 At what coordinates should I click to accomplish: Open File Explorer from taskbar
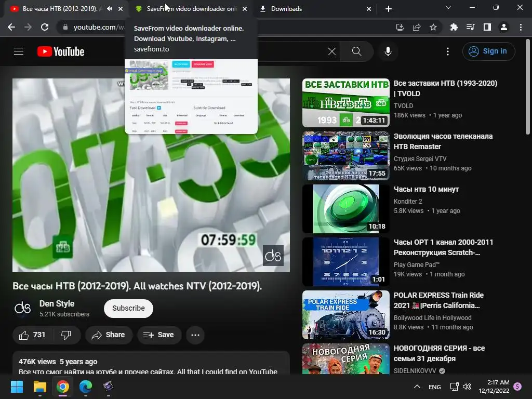tap(39, 387)
